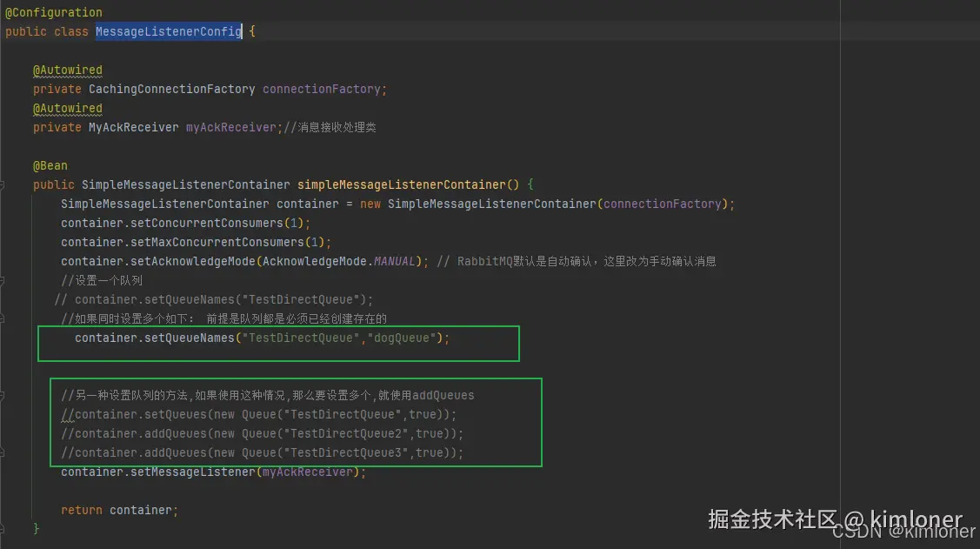Click the commented addQueues TestDirectQueue3 line
Screen dimensions: 980x549
(263, 452)
